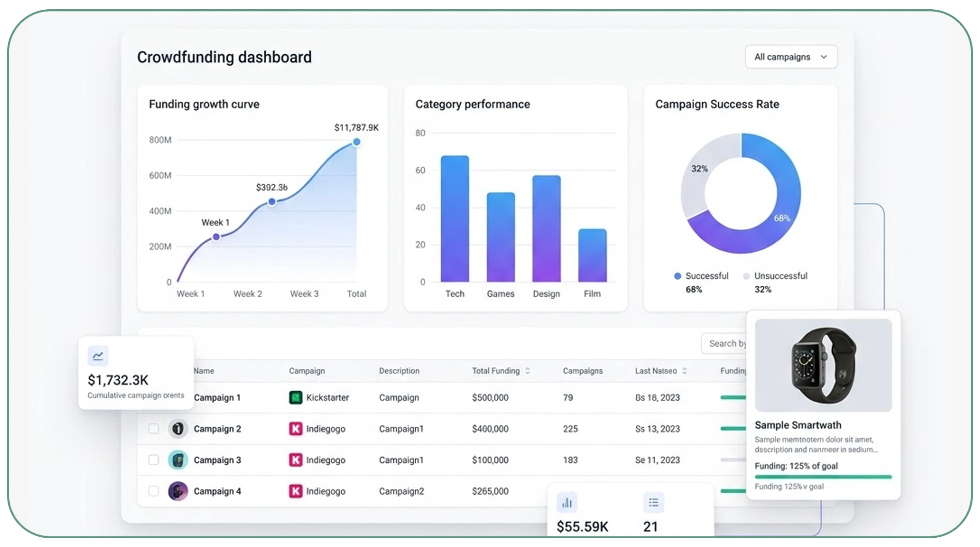Click the smartwatch product image
The width and height of the screenshot is (980, 547).
(823, 365)
